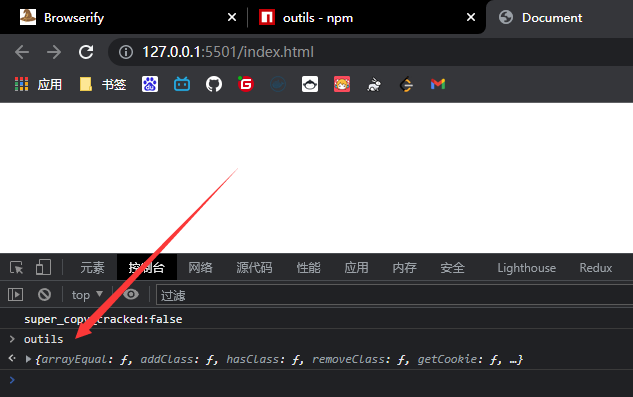Select the Document browser tab
Viewport: 633px width, 397px height.
coord(561,17)
